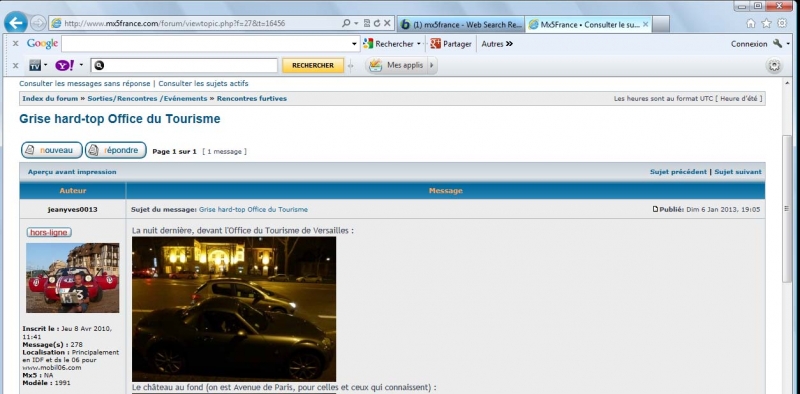Click the topic title Grise hard-top Office du Tourisme
This screenshot has height=394, width=800.
click(x=120, y=119)
